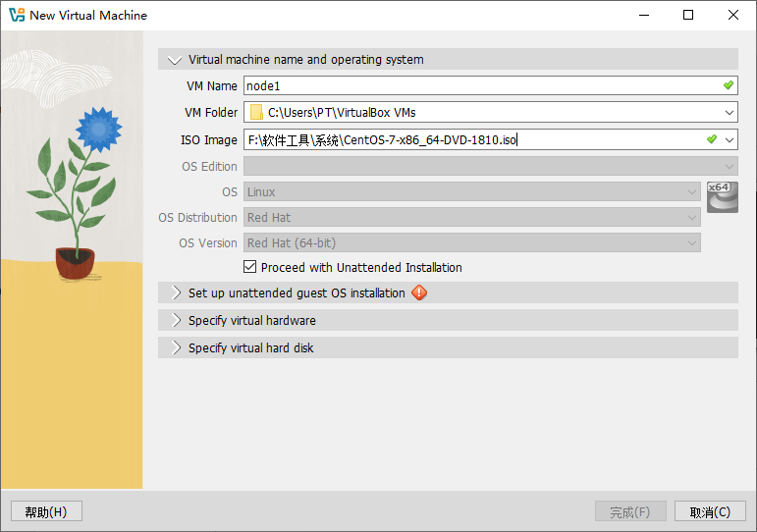Screen dimensions: 757x532
Task: Expand Specify virtual hardware section
Action: (177, 321)
